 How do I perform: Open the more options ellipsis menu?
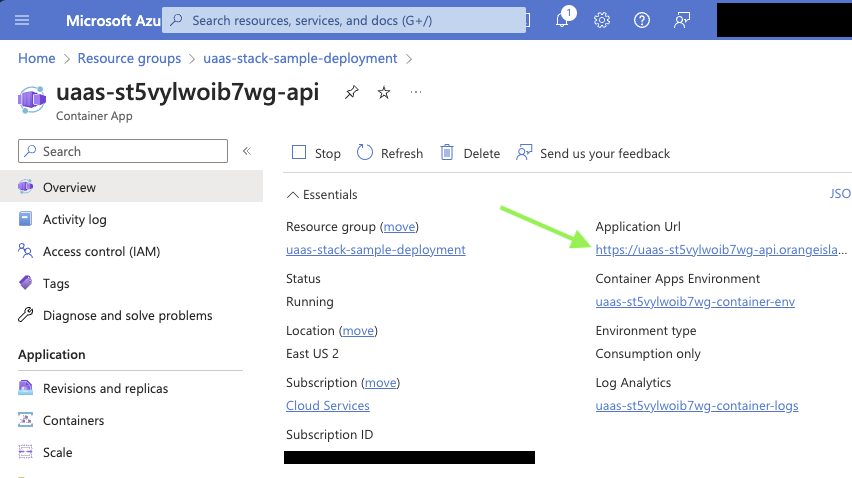click(x=416, y=92)
